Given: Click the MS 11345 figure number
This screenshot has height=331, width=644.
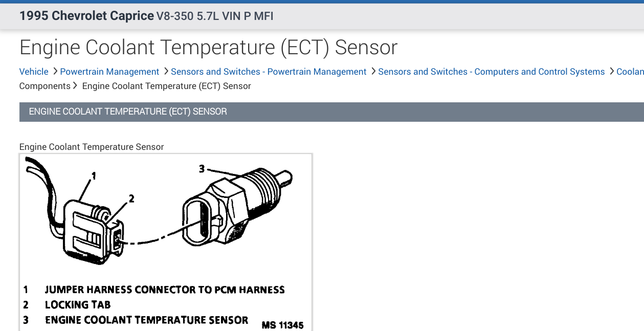Looking at the screenshot, I should pos(282,325).
